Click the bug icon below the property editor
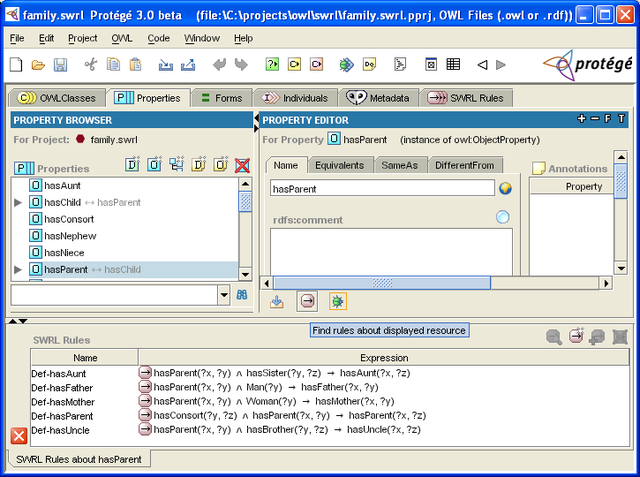The width and height of the screenshot is (640, 477). 338,302
